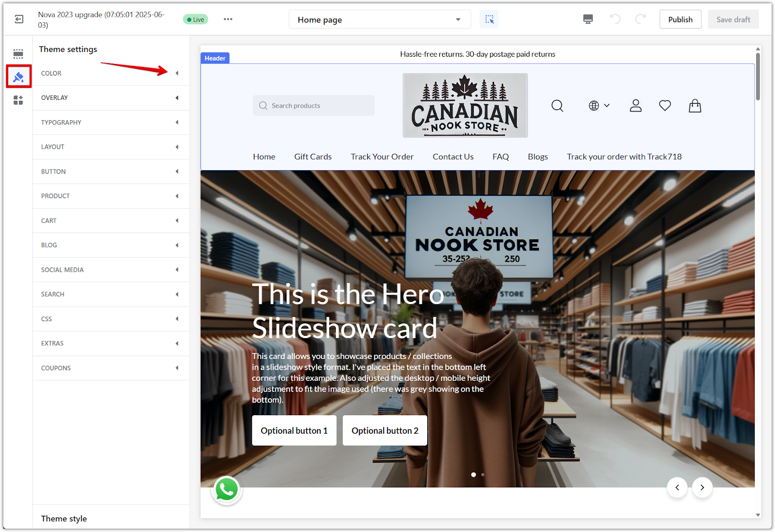
Task: Click Track your order with Track718
Action: point(624,156)
